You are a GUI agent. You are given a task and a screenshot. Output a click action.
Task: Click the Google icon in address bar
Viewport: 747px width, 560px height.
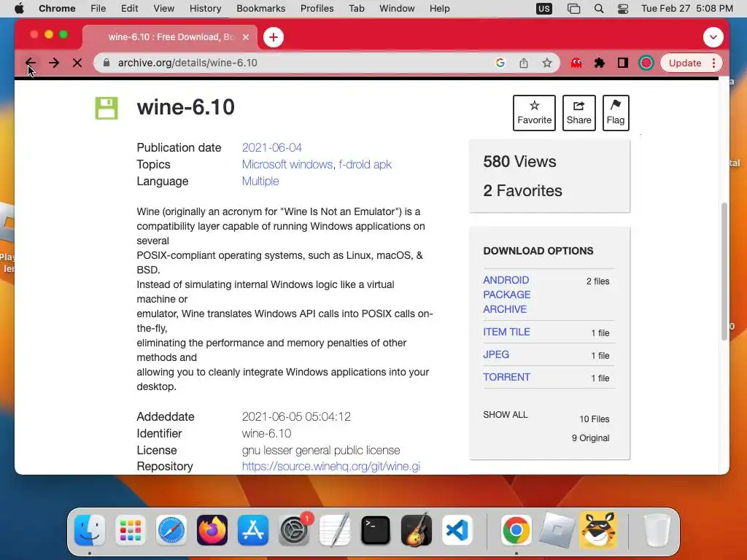[500, 63]
